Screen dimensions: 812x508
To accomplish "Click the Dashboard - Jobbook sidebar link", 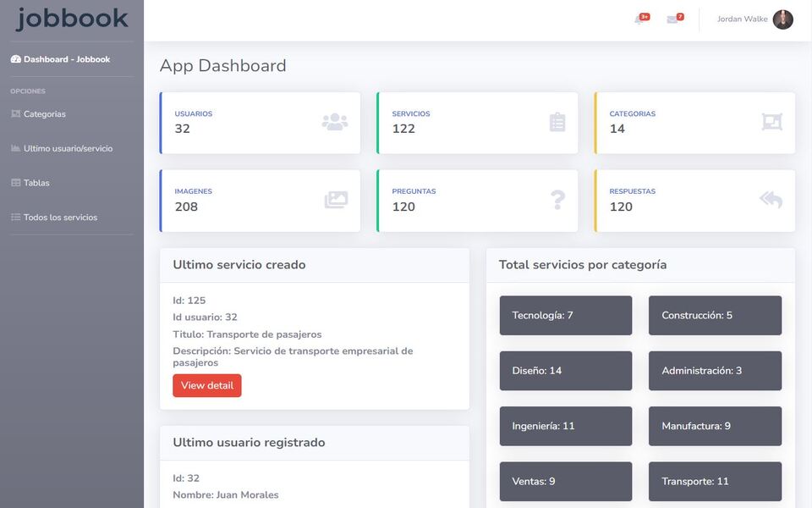I will tap(66, 59).
